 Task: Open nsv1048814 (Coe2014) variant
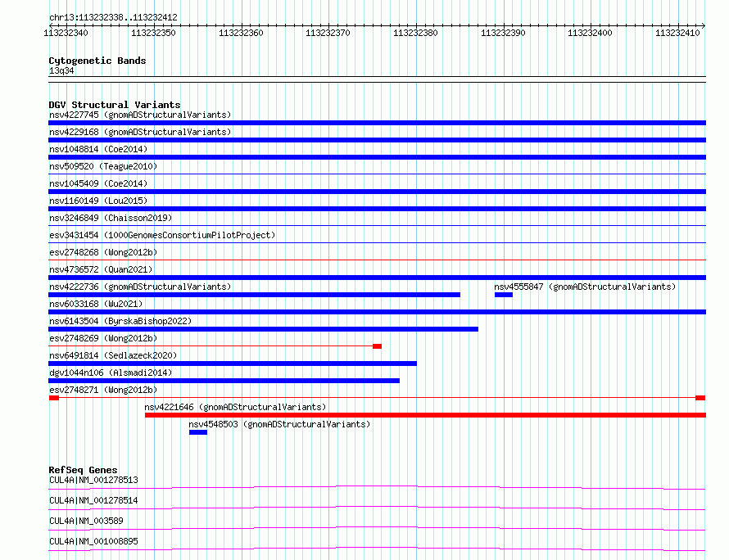coord(98,149)
